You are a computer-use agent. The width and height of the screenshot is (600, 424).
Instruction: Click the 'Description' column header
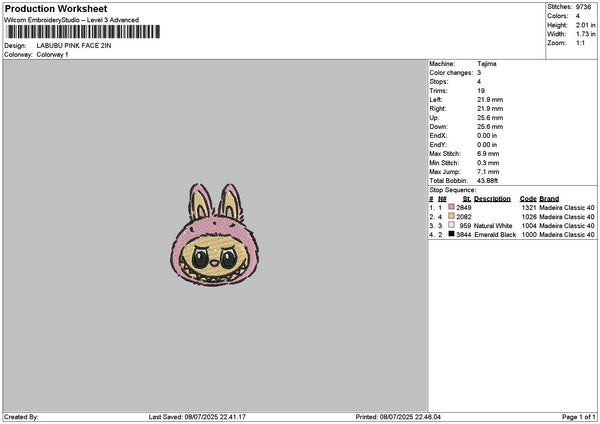pyautogui.click(x=492, y=199)
